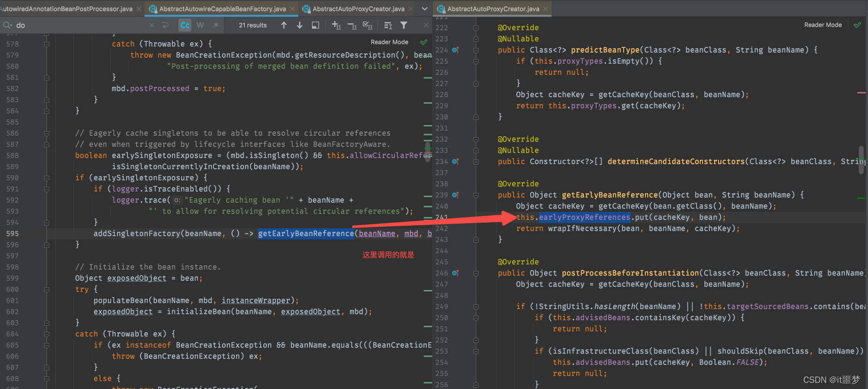
Task: Click the New Line icon in find bar
Action: tap(165, 25)
